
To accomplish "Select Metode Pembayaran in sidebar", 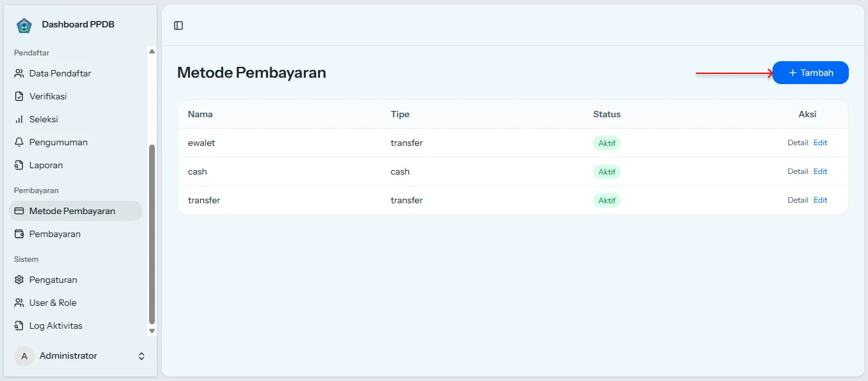I will click(x=75, y=211).
